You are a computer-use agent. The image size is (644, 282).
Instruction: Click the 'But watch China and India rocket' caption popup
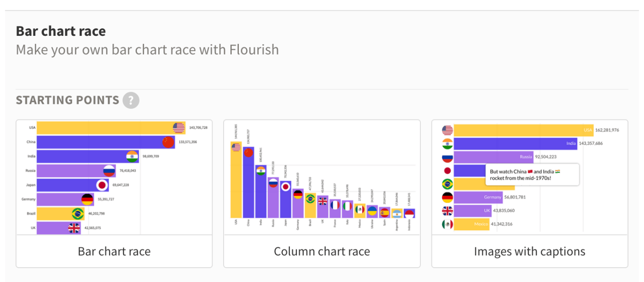(532, 175)
